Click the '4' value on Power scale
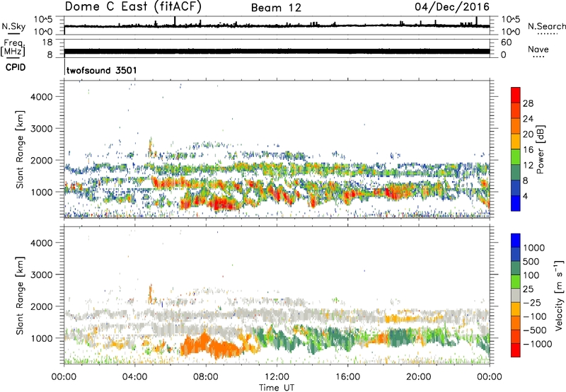This screenshot has height=392, width=566. point(526,197)
